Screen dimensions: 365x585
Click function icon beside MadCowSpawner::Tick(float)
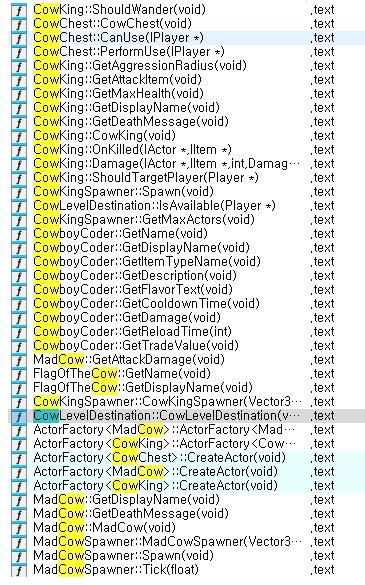point(19,570)
